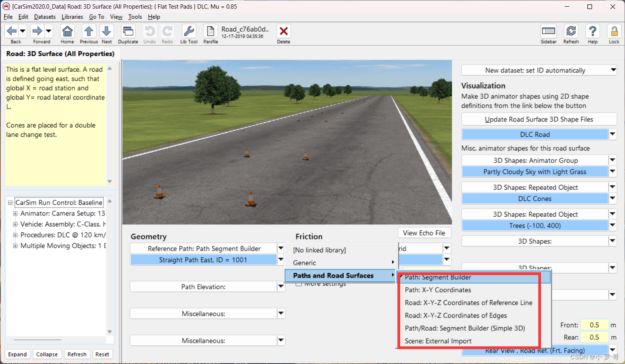This screenshot has width=625, height=364.
Task: Click Update Road Surface 3D Shape Files
Action: (539, 120)
